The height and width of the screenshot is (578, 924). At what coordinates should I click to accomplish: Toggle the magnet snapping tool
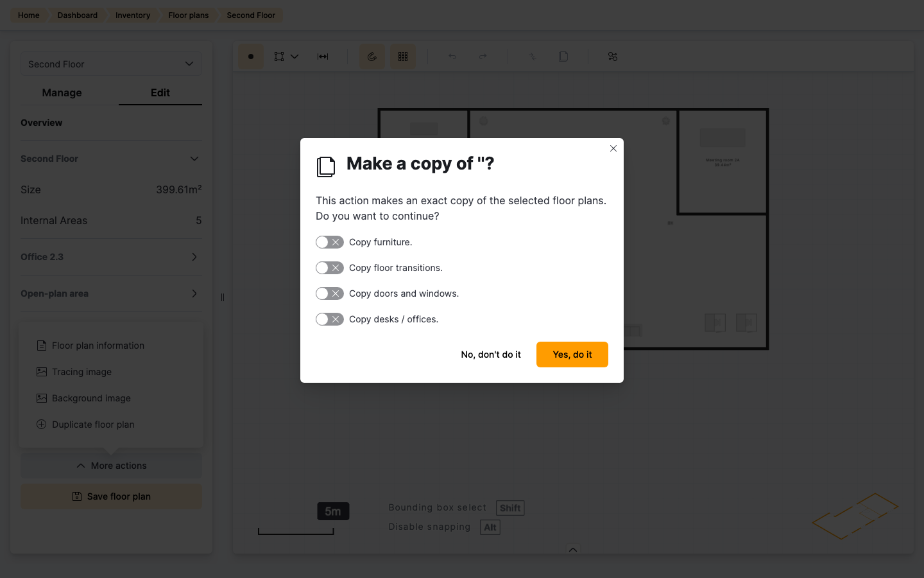click(372, 57)
